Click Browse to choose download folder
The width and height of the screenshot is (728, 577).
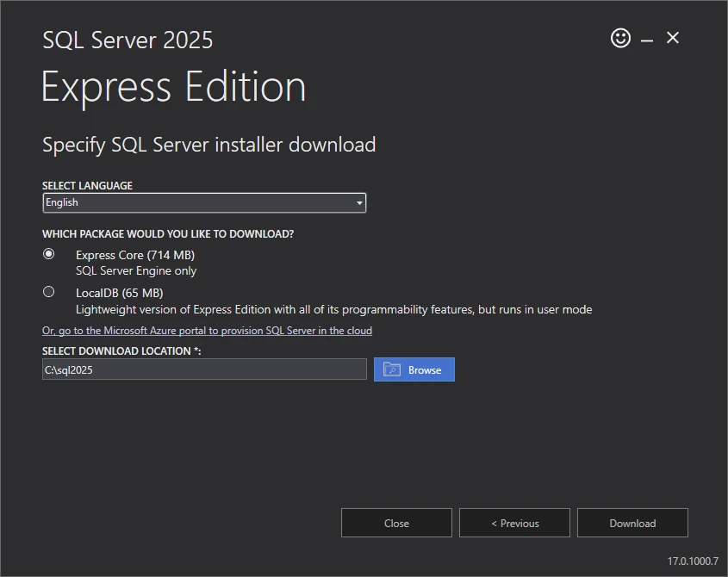tap(414, 369)
